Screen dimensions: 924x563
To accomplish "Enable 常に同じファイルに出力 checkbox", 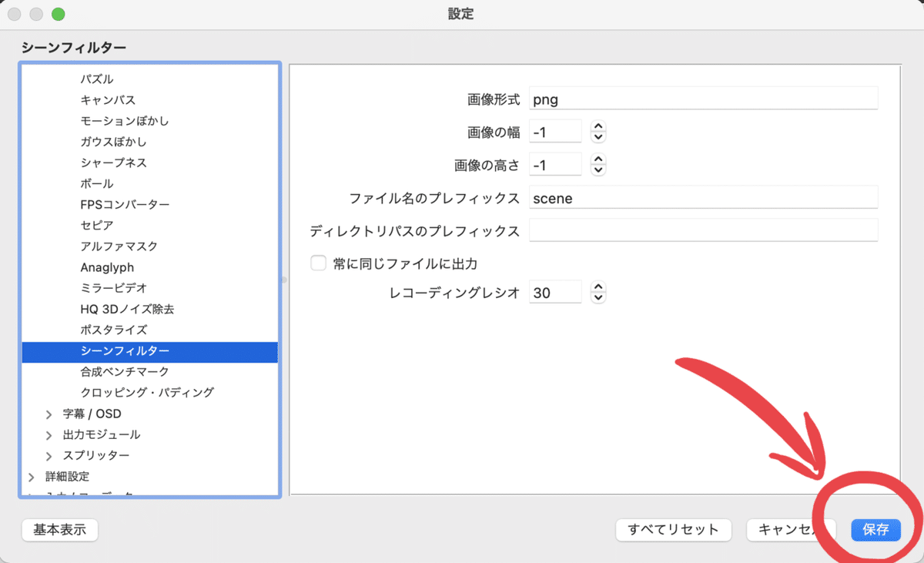I will click(x=318, y=263).
